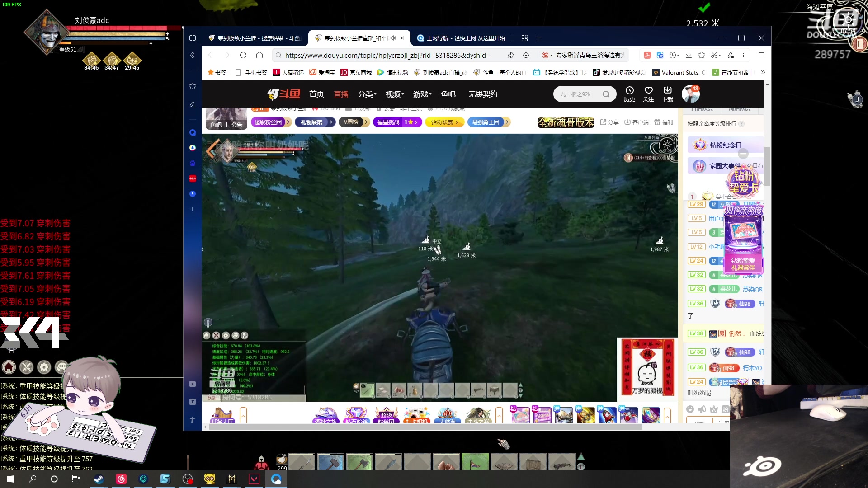
Task: Open Windows taskbar search
Action: (x=33, y=479)
